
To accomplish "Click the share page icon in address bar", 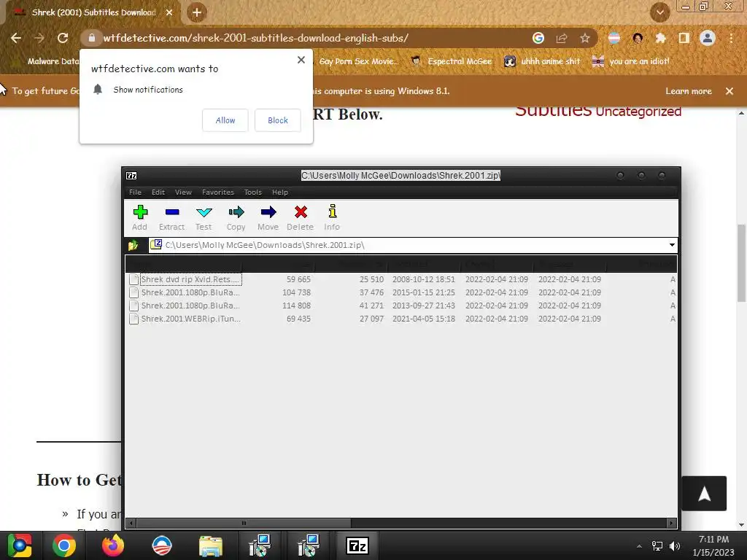I will tap(562, 38).
